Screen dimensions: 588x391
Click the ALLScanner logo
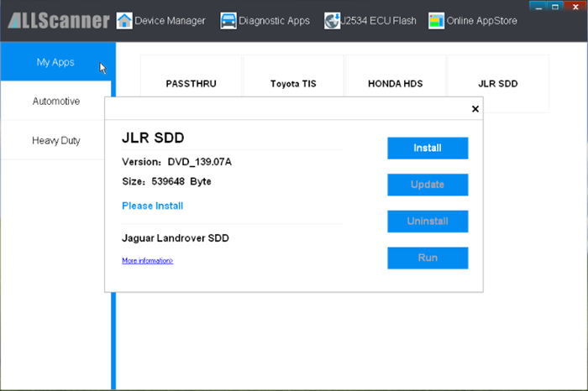point(59,21)
